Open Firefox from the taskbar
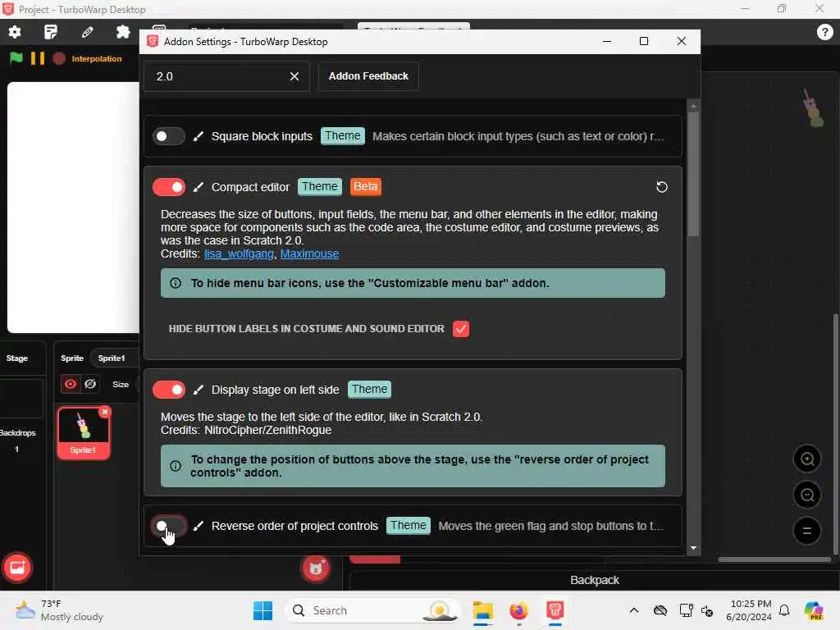Screen dimensions: 840x630 tap(518, 610)
